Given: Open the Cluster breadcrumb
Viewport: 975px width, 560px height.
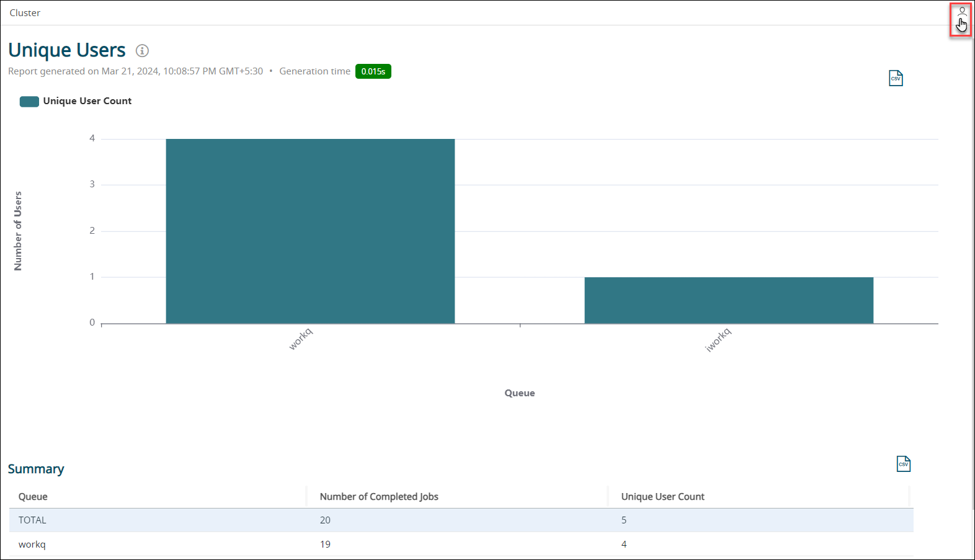Looking at the screenshot, I should [25, 13].
